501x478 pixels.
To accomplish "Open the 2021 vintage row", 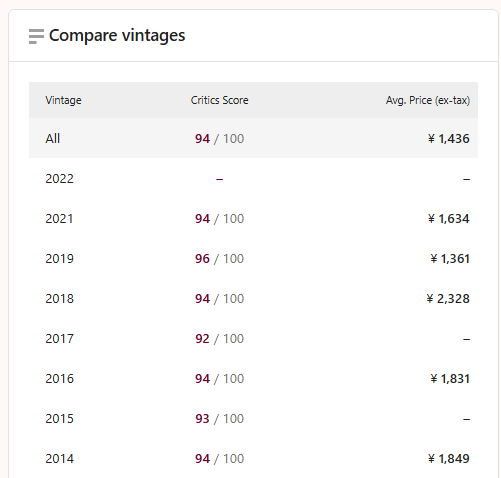I will [253, 219].
